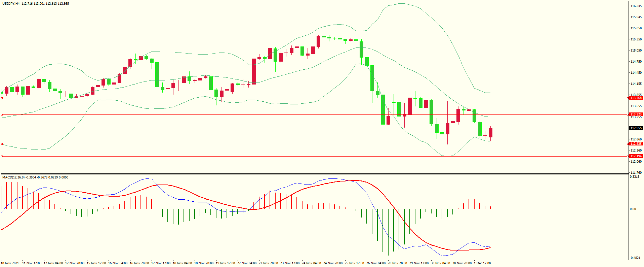644x267 pixels.
Task: Click the 1 Dec 12:00 time label
Action: point(482,263)
